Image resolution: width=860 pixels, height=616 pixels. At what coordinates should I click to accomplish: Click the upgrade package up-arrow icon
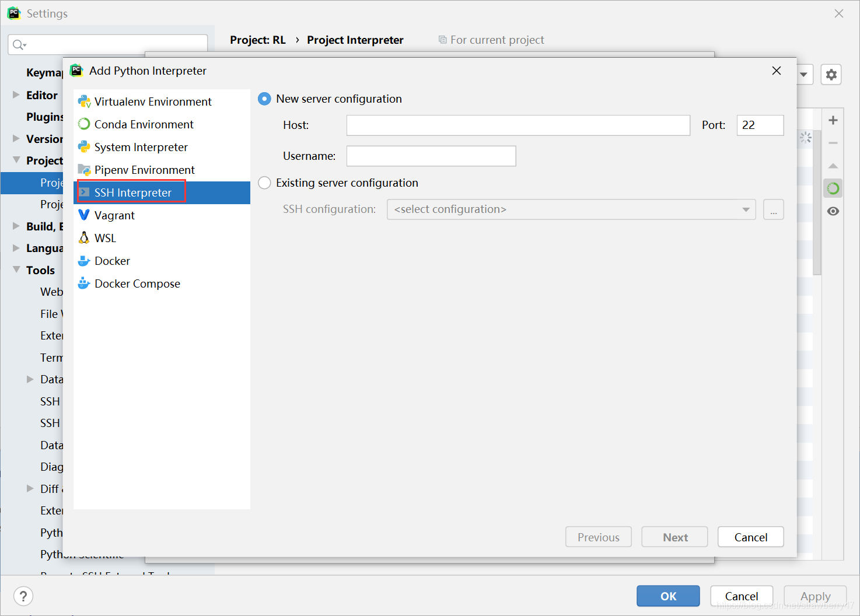(833, 166)
